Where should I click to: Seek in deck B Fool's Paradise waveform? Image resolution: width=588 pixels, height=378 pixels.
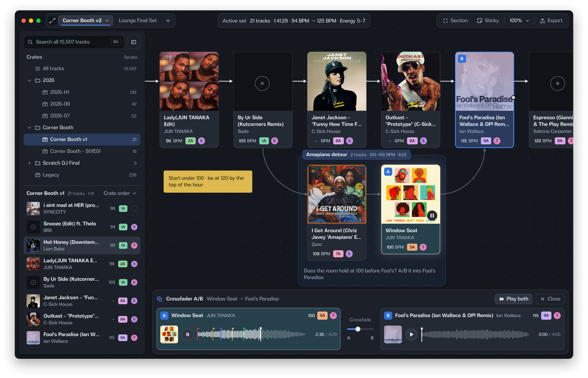pyautogui.click(x=475, y=334)
